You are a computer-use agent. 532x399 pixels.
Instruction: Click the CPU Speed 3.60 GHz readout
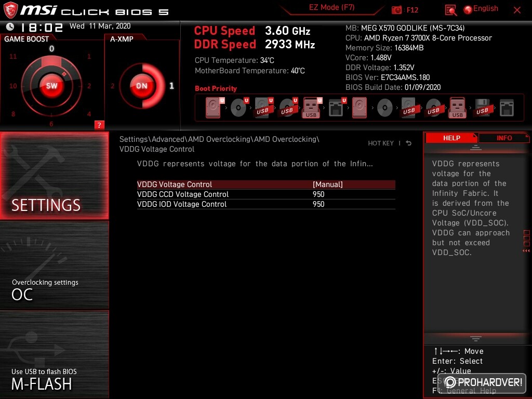pos(252,31)
